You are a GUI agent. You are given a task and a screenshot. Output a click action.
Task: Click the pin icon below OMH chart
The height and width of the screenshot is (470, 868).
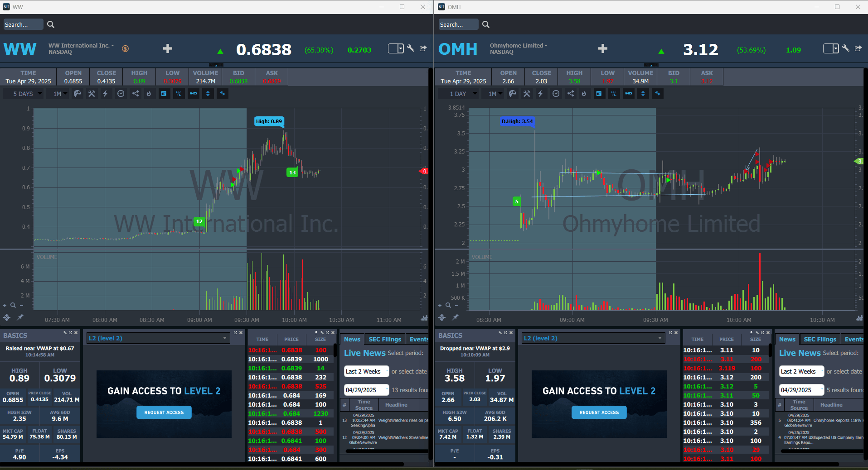(x=456, y=317)
